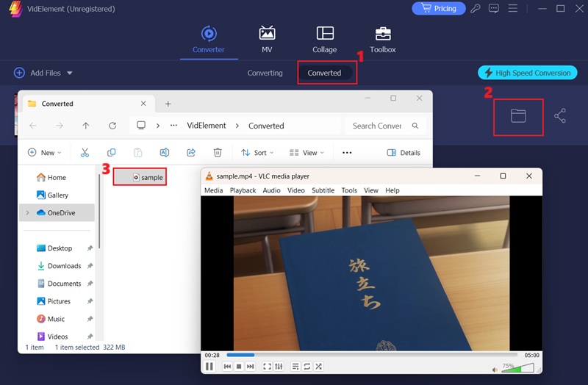Image resolution: width=588 pixels, height=385 pixels.
Task: Close the Converted tab in File Explorer
Action: 143,104
